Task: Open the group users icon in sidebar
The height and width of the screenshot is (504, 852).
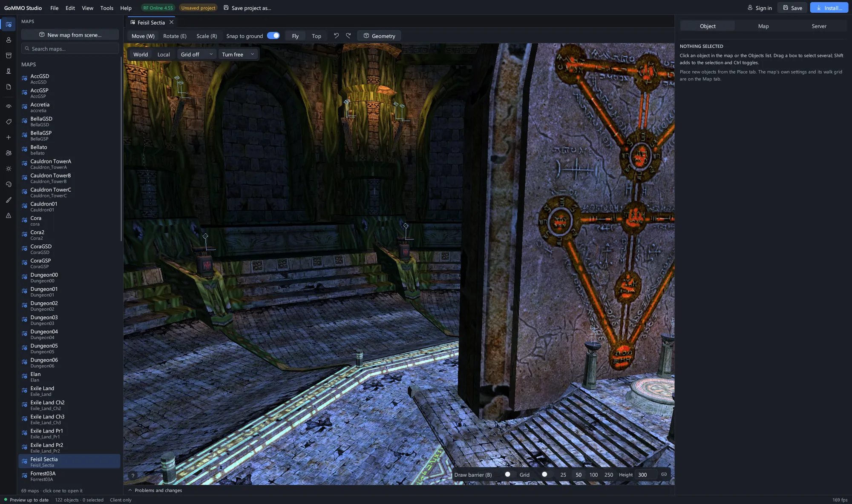Action: click(9, 153)
